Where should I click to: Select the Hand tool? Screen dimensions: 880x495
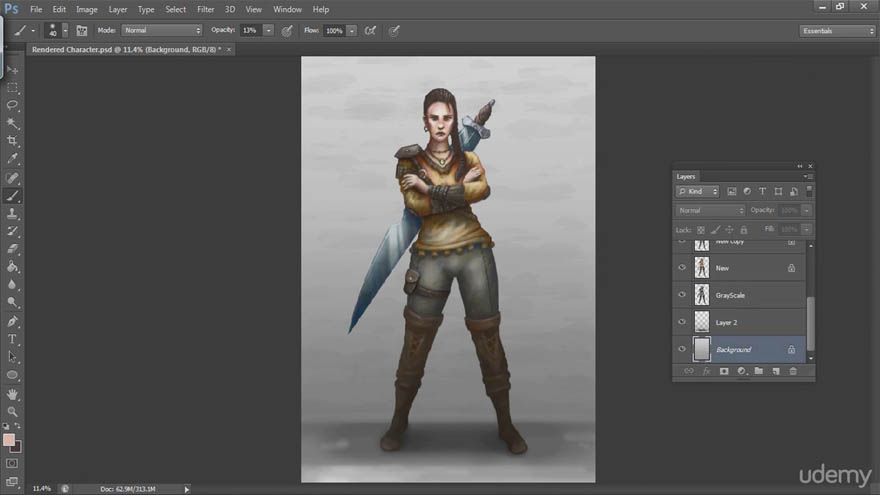[12, 395]
